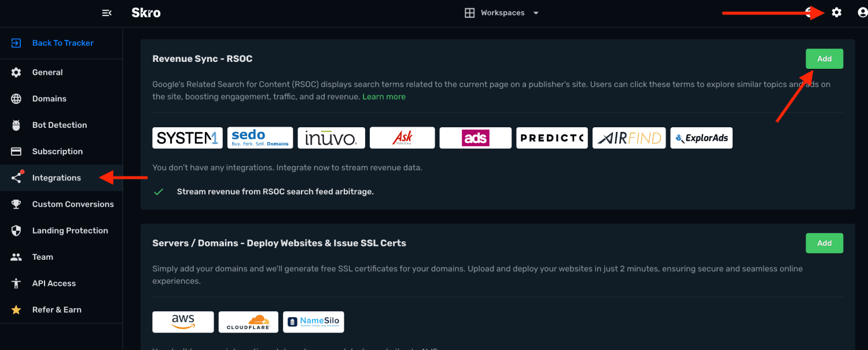The width and height of the screenshot is (868, 350).
Task: Click the General gear icon in the sidebar
Action: tap(16, 72)
